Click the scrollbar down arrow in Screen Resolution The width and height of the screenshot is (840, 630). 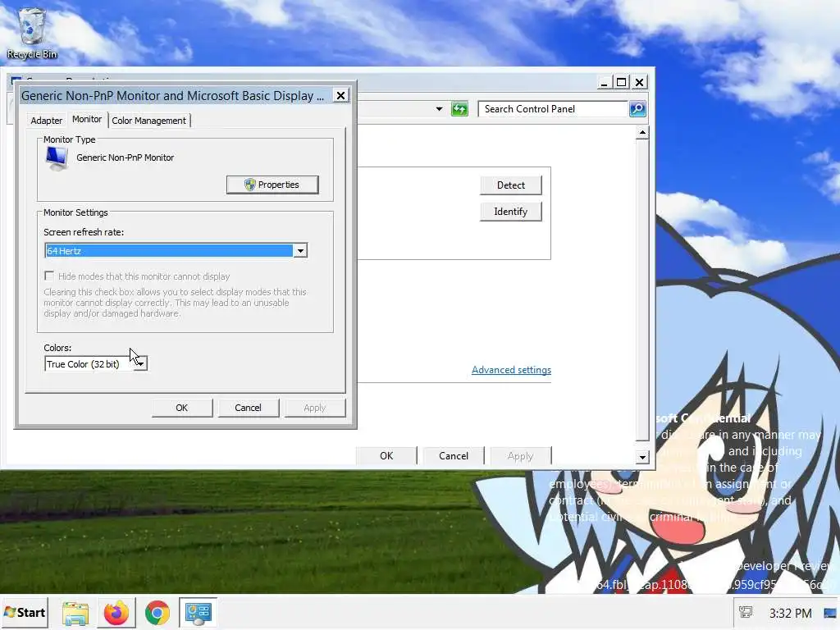[x=642, y=457]
